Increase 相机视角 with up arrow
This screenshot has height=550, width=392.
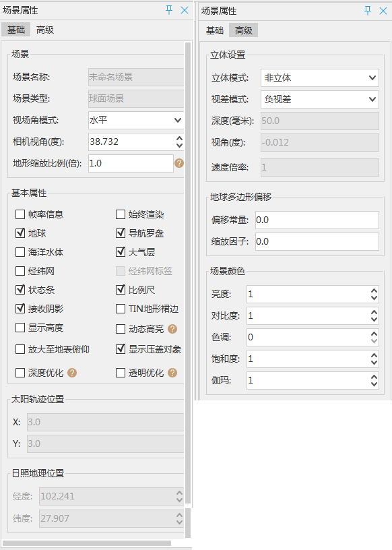coord(180,139)
